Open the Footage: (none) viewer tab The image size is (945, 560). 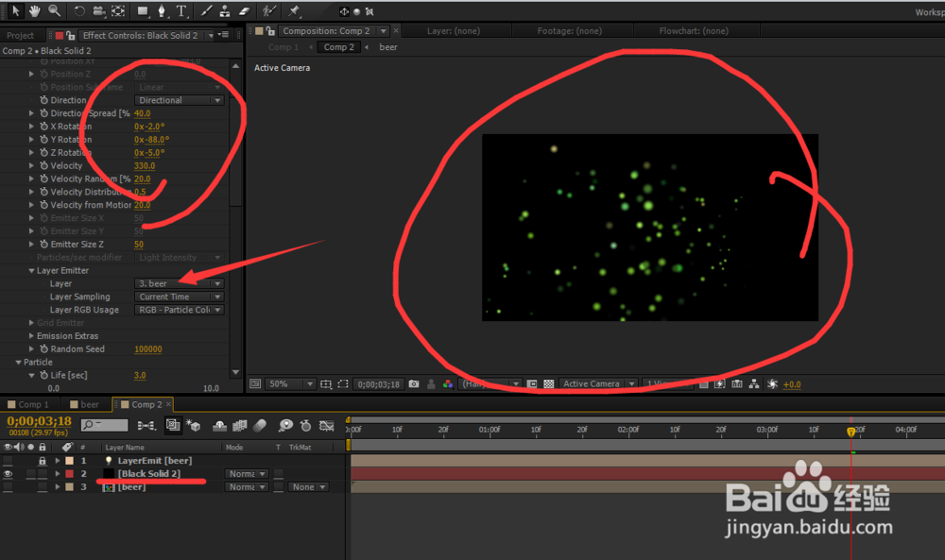point(570,31)
